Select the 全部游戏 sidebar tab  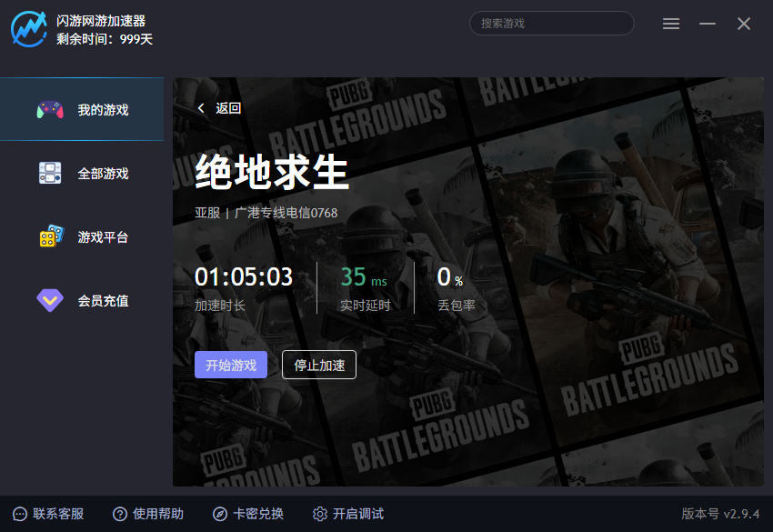click(x=82, y=173)
